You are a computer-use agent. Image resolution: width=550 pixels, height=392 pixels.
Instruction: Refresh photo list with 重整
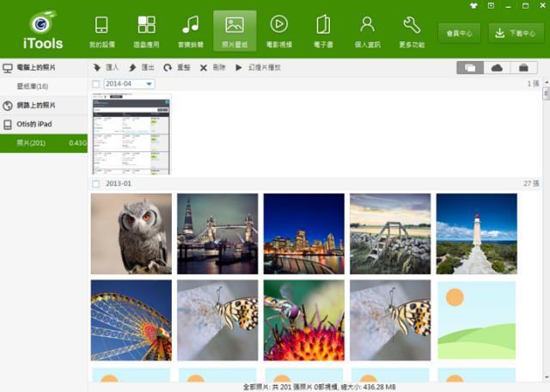coord(177,67)
